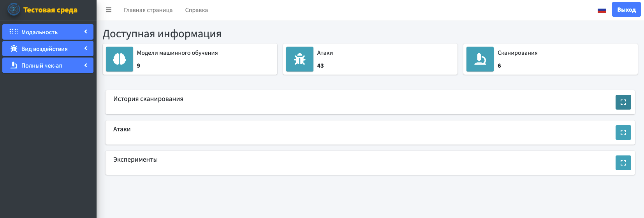Maximize the Атаки panel
This screenshot has height=218, width=644.
pyautogui.click(x=623, y=133)
